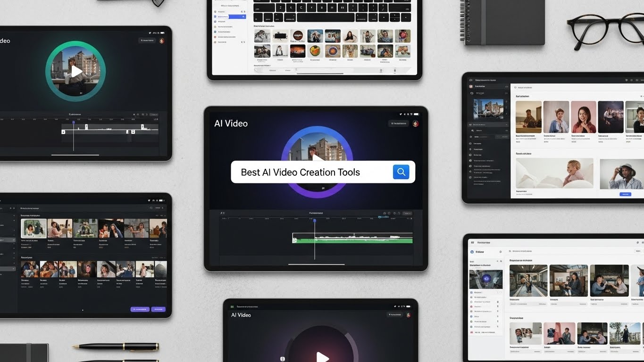This screenshot has height=362, width=644.
Task: Select the green audio clip in the center timeline
Action: (x=353, y=240)
